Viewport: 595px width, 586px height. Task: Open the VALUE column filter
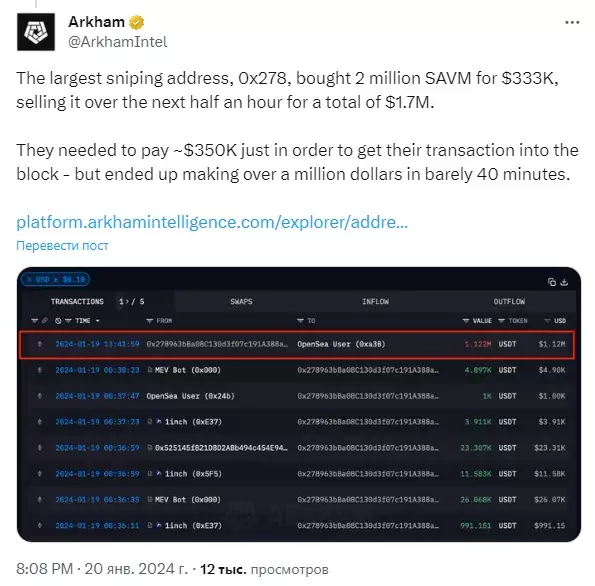[466, 321]
